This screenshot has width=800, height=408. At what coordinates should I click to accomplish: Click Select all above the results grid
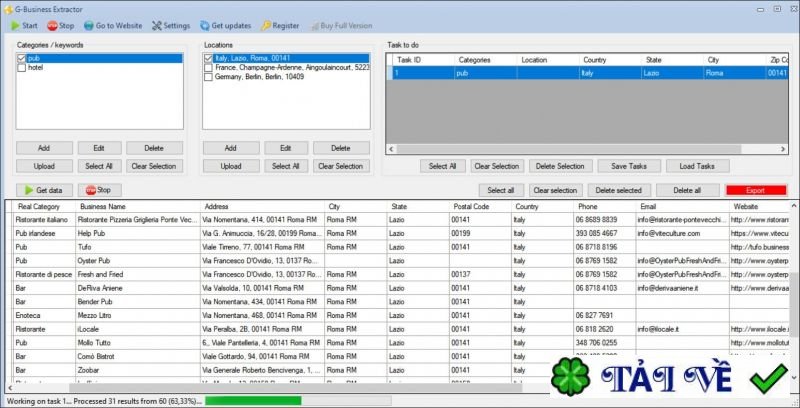point(501,190)
